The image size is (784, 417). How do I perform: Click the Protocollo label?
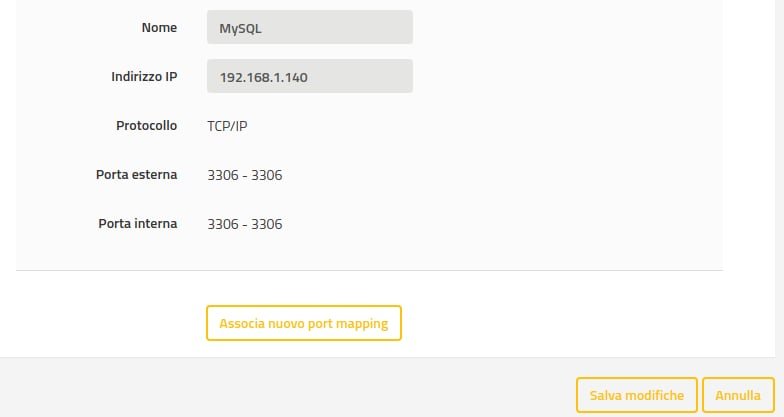(x=145, y=126)
